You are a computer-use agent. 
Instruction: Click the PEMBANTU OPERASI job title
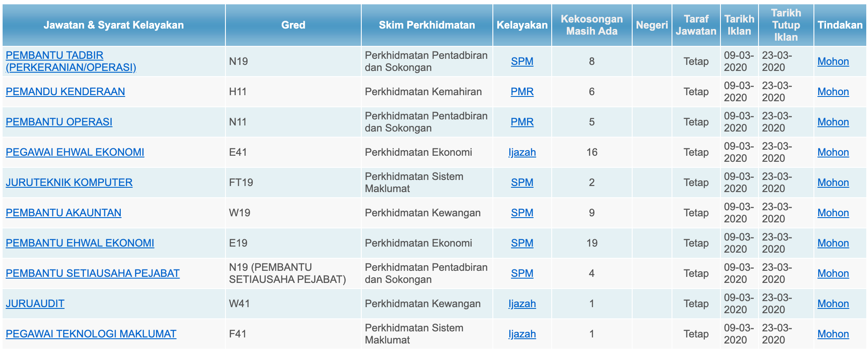point(59,122)
